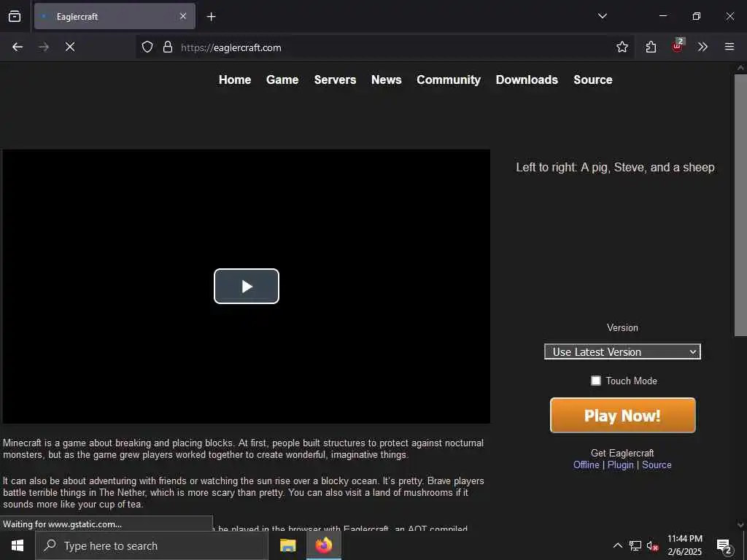This screenshot has width=747, height=560.
Task: Open the notifications action center icon
Action: point(724,546)
